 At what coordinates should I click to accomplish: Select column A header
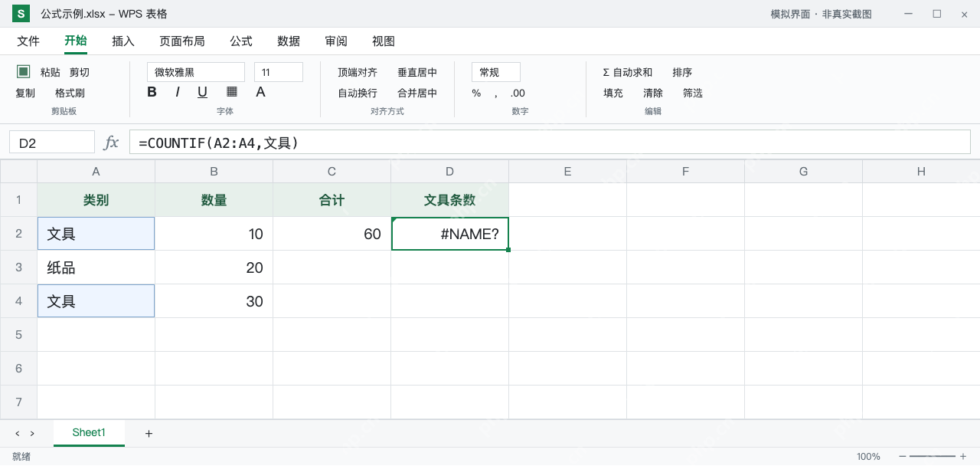[96, 172]
